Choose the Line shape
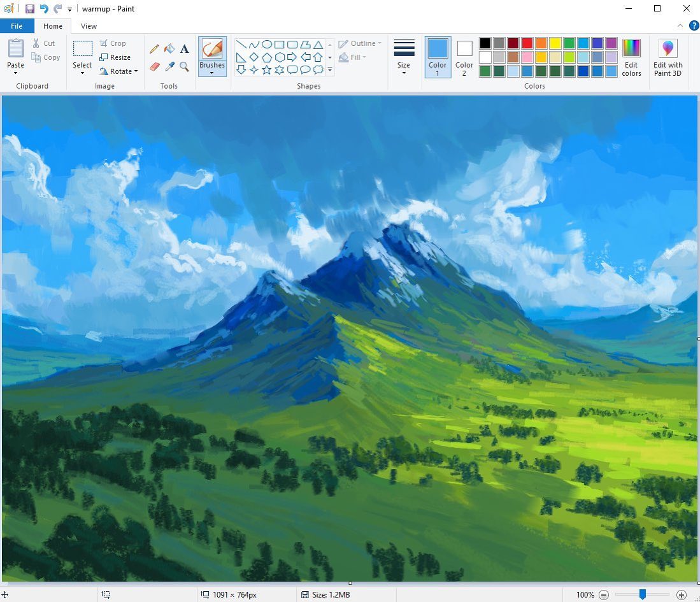Screen dimensions: 700x602 [241, 44]
